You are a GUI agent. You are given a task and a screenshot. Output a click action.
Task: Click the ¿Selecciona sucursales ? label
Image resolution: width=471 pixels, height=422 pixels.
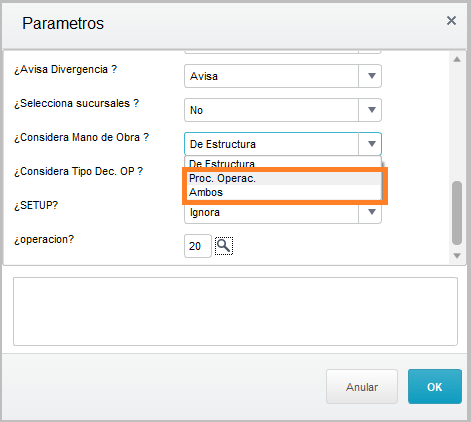76,103
